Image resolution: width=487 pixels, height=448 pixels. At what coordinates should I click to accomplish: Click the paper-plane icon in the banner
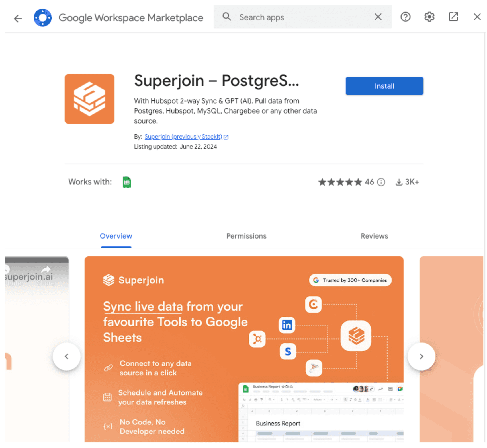(314, 368)
